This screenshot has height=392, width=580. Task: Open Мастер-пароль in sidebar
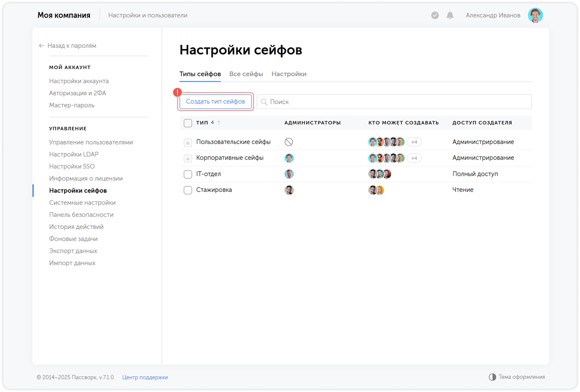pos(72,105)
